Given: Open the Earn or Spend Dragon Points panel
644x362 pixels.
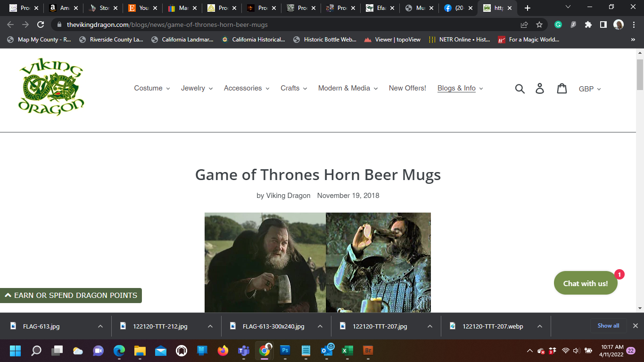Looking at the screenshot, I should tap(71, 296).
